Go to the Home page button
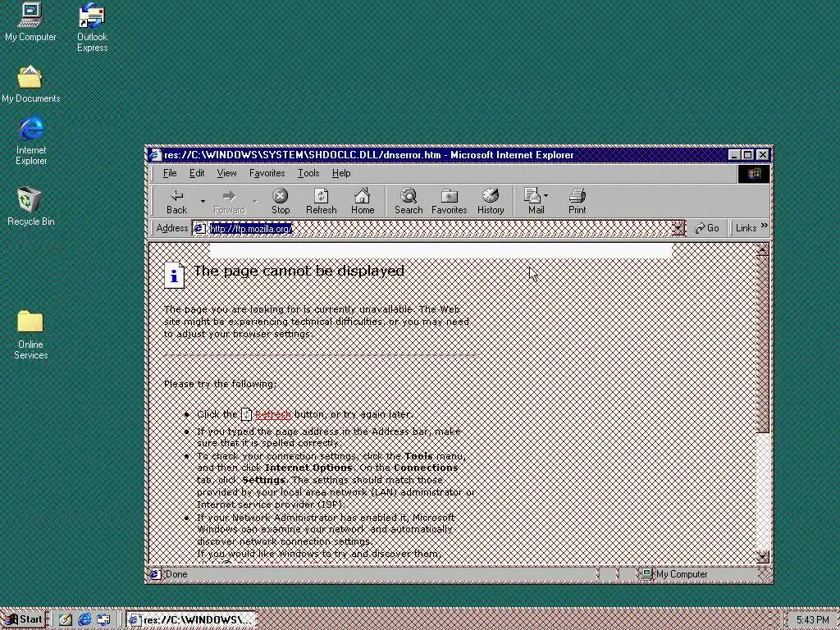 (363, 202)
